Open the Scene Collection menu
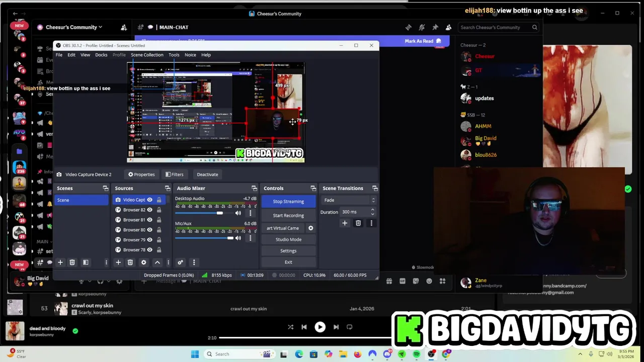 coord(147,55)
